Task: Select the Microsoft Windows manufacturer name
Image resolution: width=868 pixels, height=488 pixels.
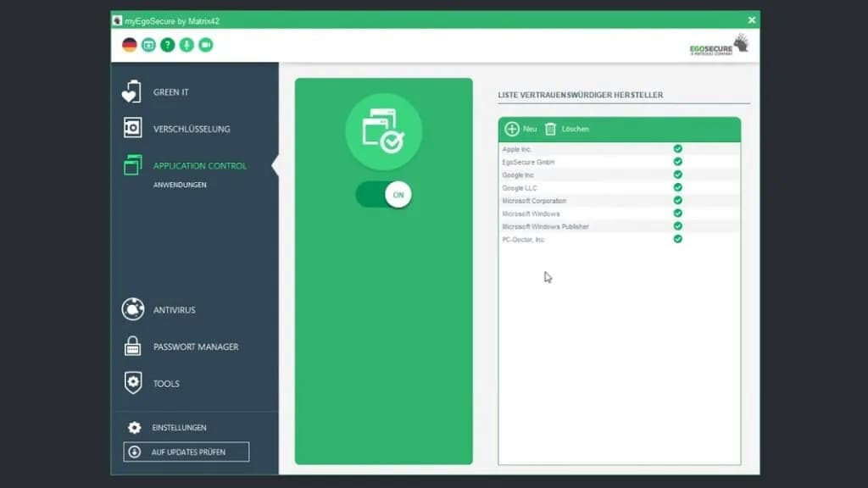Action: coord(531,213)
